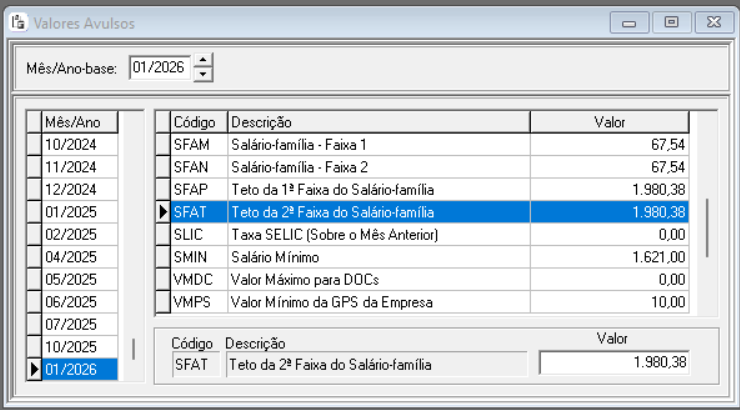The width and height of the screenshot is (740, 410).
Task: Select the 07/2025 month row
Action: click(x=79, y=324)
